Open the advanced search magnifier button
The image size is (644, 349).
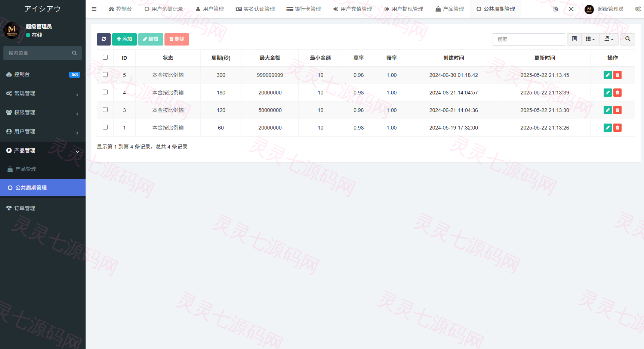[628, 39]
